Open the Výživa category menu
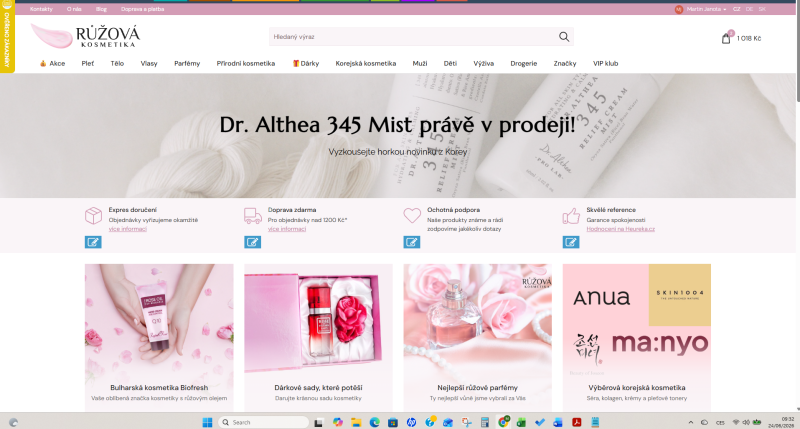 pyautogui.click(x=484, y=64)
